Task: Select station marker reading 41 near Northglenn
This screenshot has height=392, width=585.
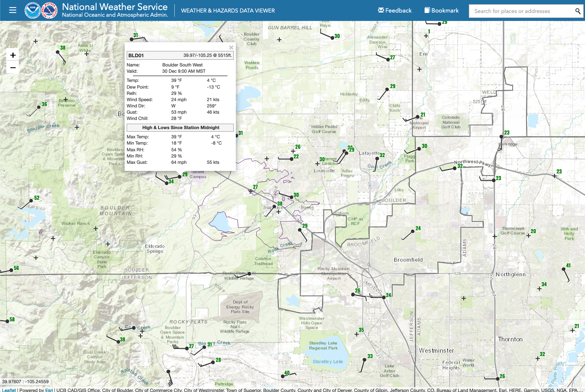Action: (563, 269)
